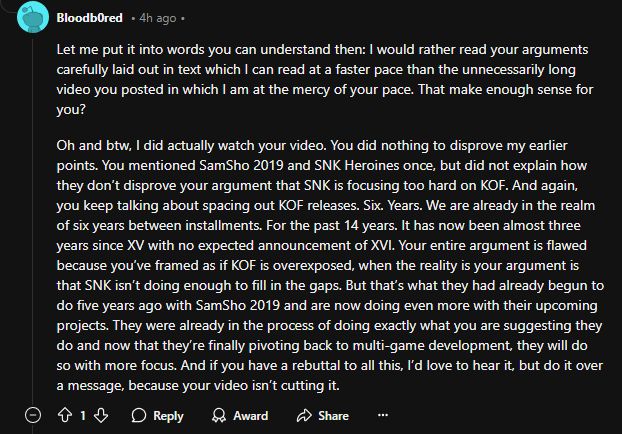622x434 pixels.
Task: Collapse the comment thread with minus icon
Action: (x=34, y=415)
